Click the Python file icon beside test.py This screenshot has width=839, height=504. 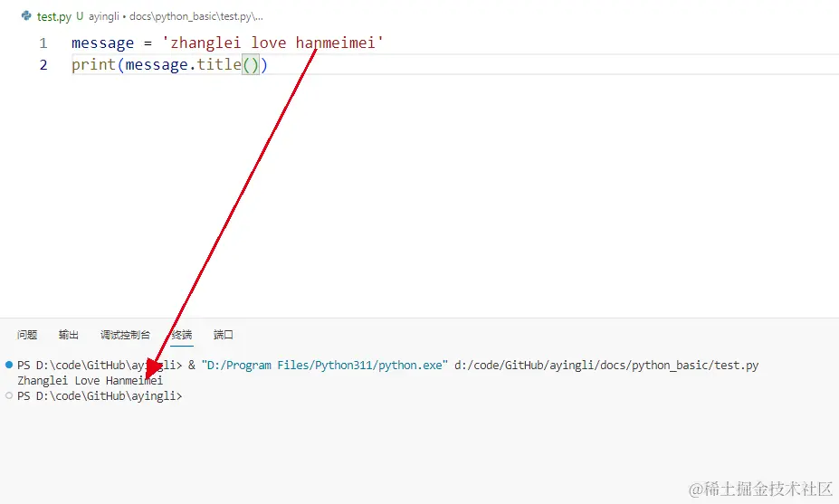26,15
